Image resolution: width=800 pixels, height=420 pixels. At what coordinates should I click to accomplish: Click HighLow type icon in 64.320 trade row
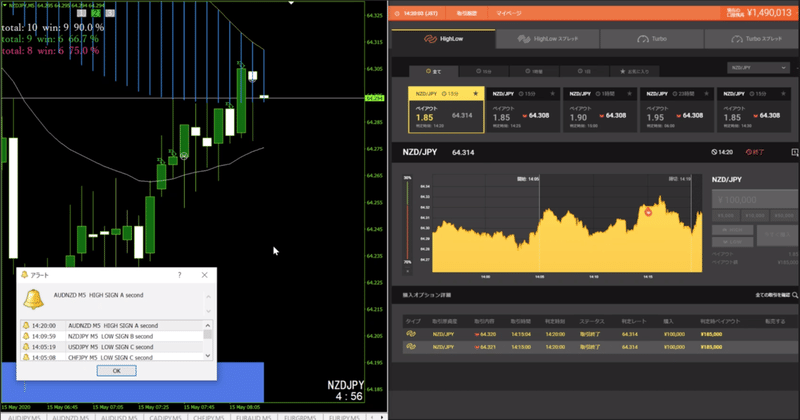point(411,334)
